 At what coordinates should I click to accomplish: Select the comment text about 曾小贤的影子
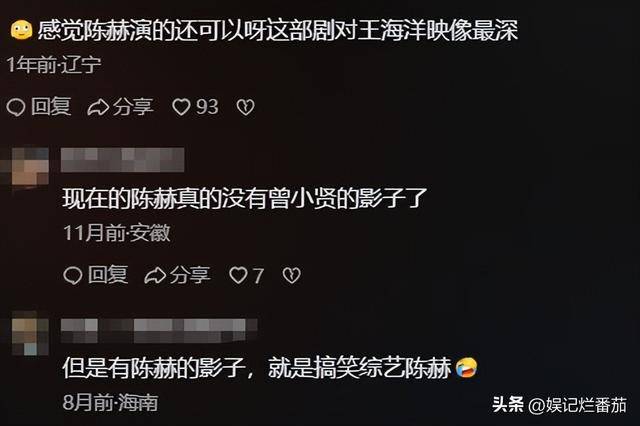[x=245, y=199]
